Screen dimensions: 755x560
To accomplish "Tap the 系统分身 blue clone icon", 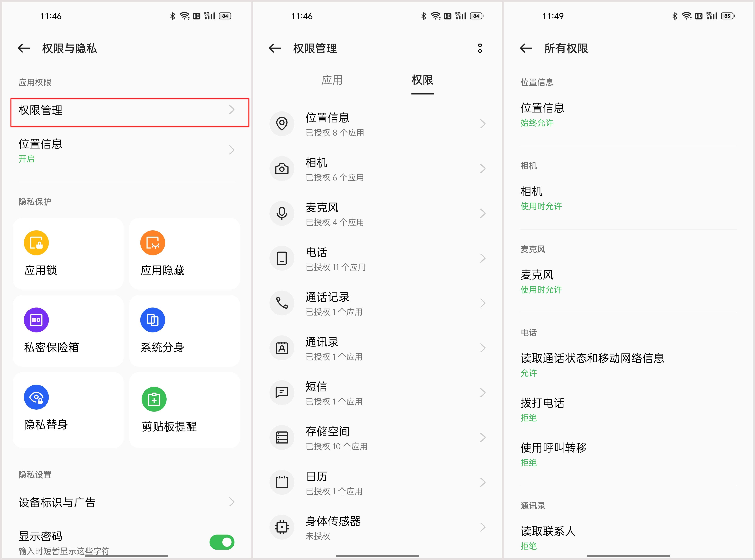I will [153, 320].
